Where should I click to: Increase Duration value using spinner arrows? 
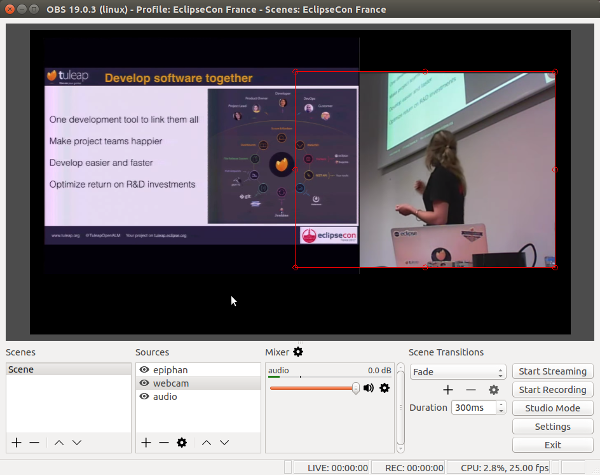(501, 405)
